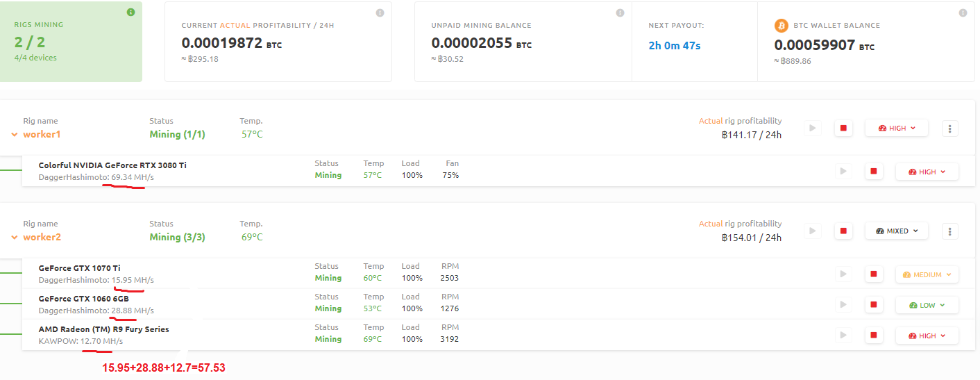Stop mining on rig worker2
This screenshot has width=980, height=380.
[x=843, y=231]
